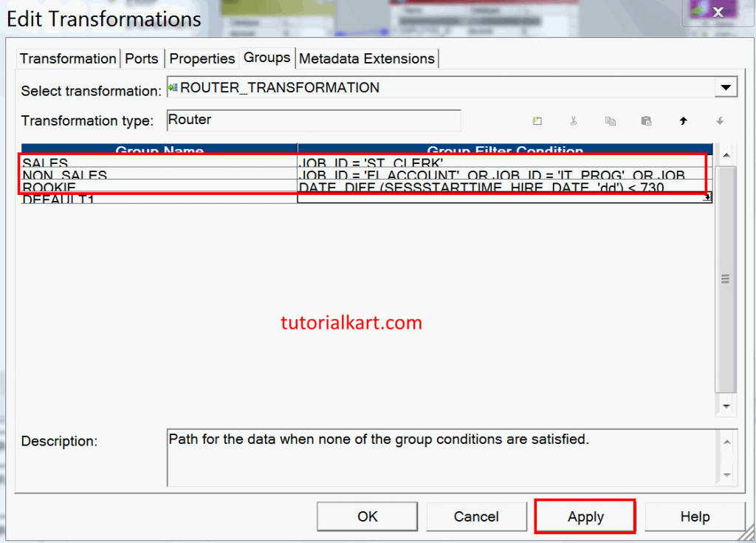
Task: Select the Cut group icon
Action: (574, 120)
